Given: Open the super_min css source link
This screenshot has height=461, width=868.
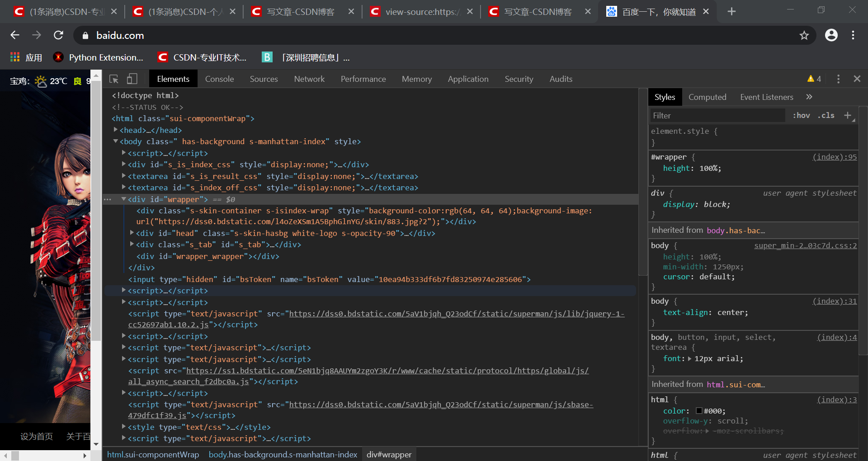Looking at the screenshot, I should tap(806, 245).
